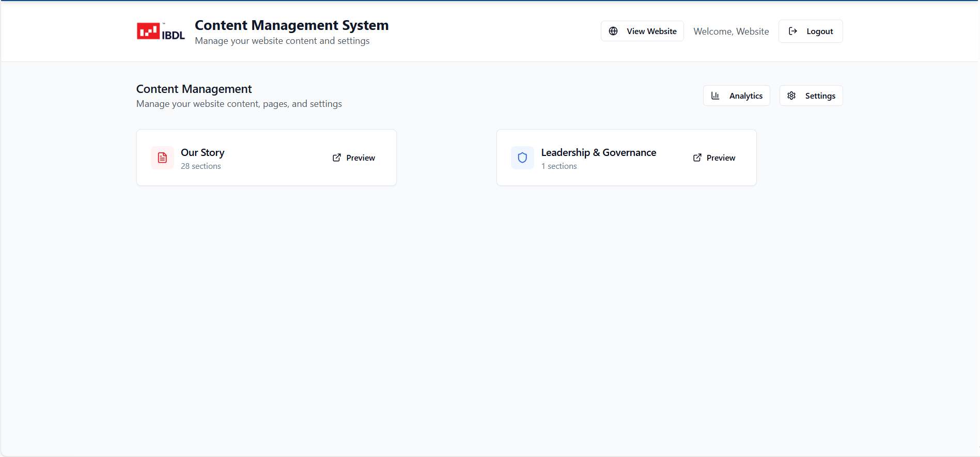Open the Analytics page
980x457 pixels.
[x=737, y=96]
